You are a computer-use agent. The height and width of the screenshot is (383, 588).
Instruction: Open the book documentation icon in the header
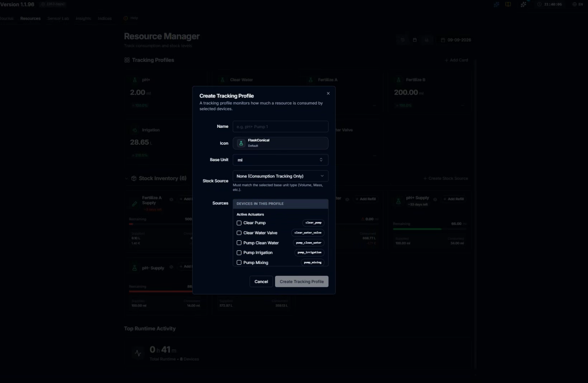point(508,5)
